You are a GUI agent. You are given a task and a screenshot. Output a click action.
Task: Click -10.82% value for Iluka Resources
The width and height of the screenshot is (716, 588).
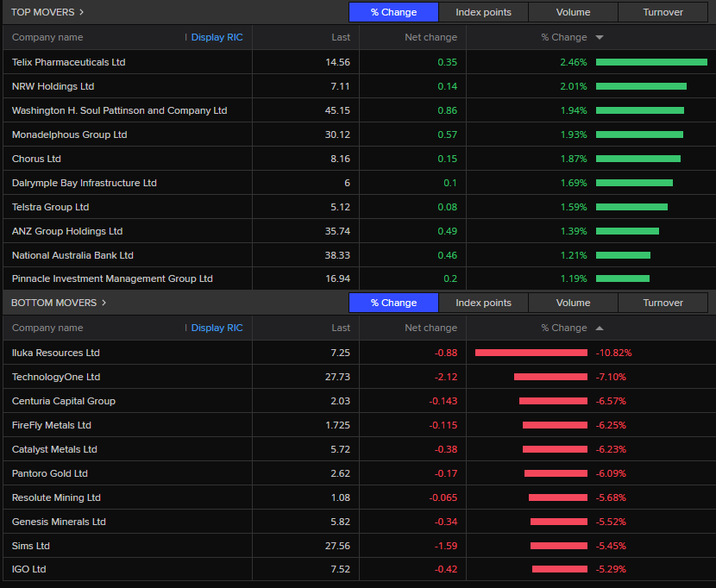point(613,353)
